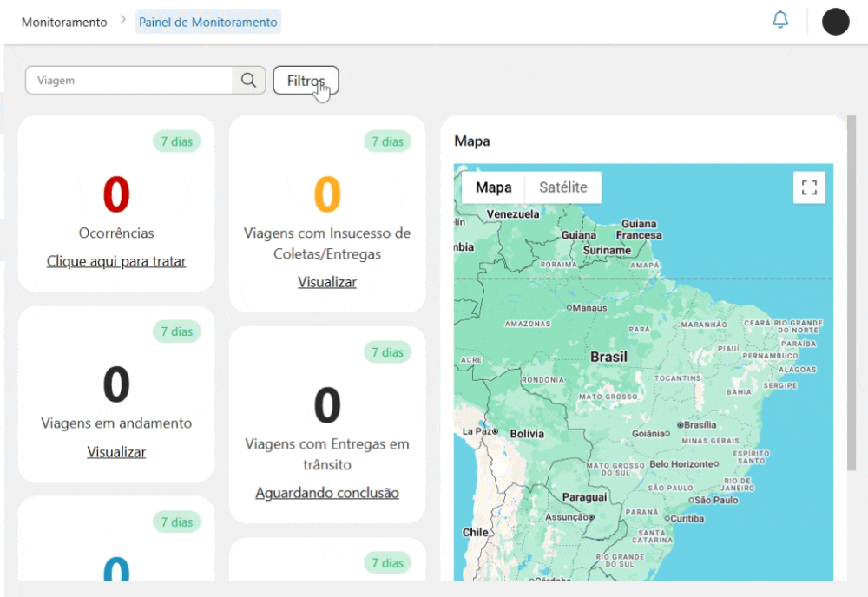This screenshot has height=597, width=868.
Task: Click 'Clique aqui para tratar' under Ocorrências
Action: (x=116, y=261)
